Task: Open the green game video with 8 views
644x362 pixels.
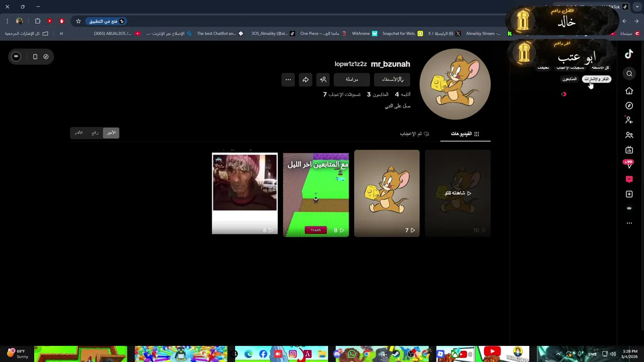Action: point(315,195)
